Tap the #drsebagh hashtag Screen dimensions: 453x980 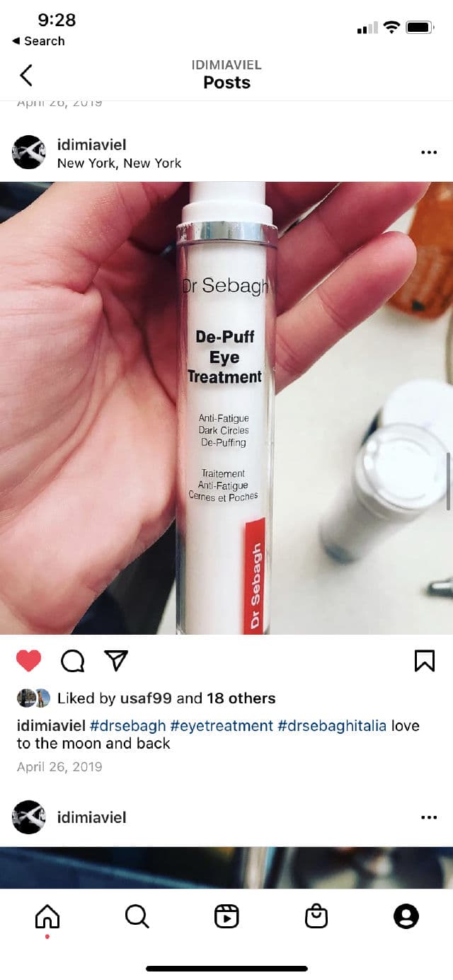click(128, 726)
